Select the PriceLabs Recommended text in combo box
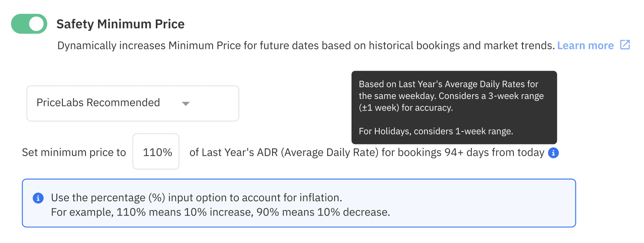This screenshot has width=644, height=243. point(98,103)
